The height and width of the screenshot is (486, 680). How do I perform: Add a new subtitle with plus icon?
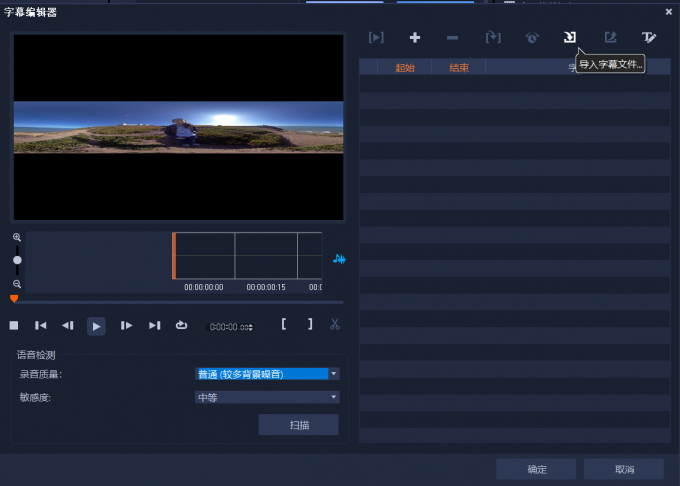[x=415, y=37]
